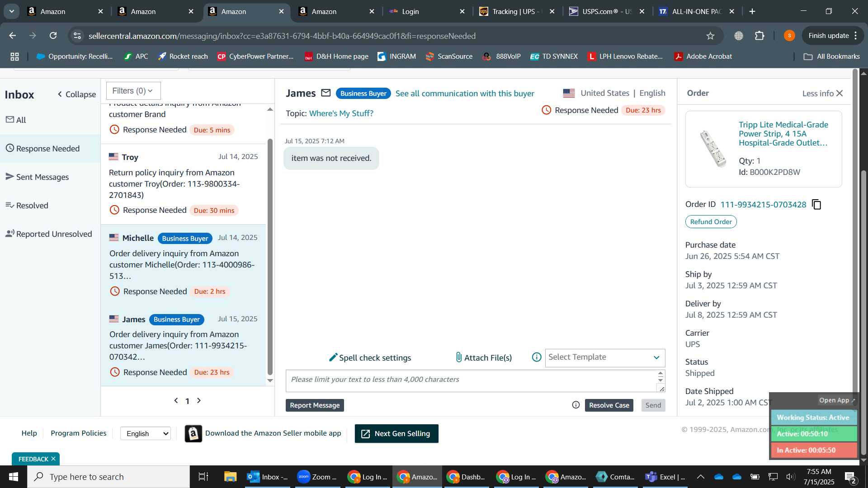Attach a file using the paperclip icon
Image resolution: width=868 pixels, height=488 pixels.
click(x=458, y=357)
